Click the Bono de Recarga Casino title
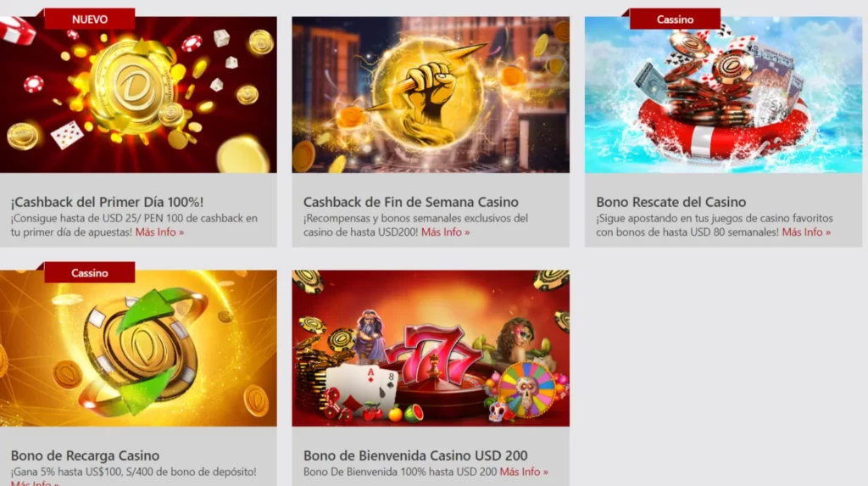The image size is (868, 486). coord(86,455)
